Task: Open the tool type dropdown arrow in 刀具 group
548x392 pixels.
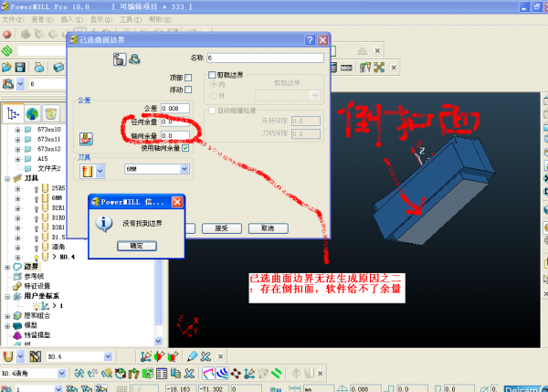Action: point(100,172)
